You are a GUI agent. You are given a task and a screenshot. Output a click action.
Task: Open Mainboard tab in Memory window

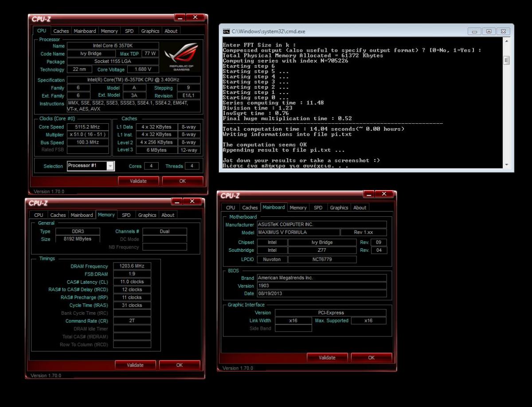82,215
